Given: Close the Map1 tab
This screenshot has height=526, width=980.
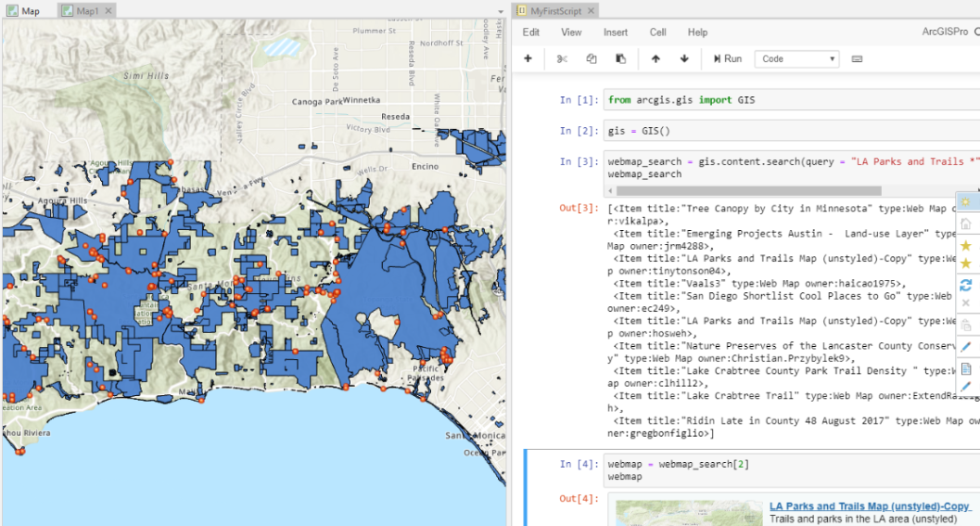Looking at the screenshot, I should [108, 11].
